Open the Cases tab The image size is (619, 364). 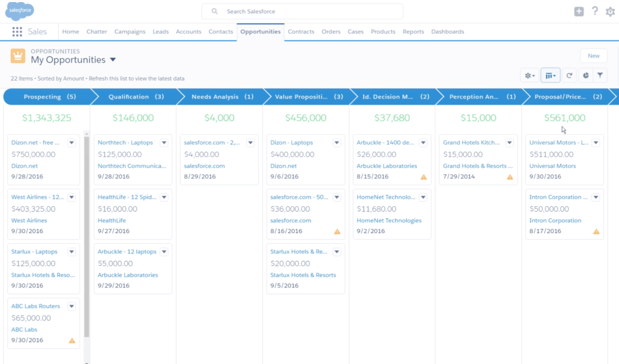click(356, 32)
